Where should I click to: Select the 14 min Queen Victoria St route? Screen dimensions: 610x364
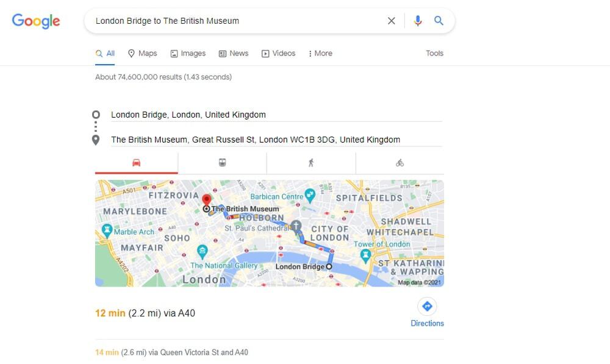tap(171, 352)
